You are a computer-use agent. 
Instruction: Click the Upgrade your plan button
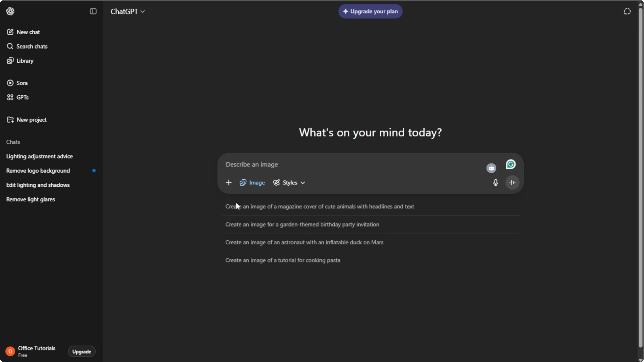[370, 11]
